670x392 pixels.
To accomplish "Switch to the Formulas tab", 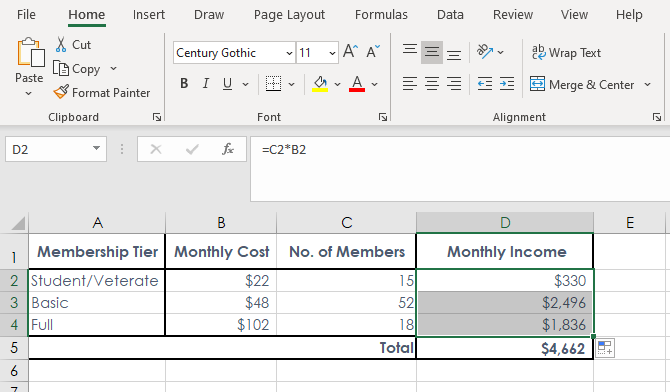I will click(x=381, y=15).
